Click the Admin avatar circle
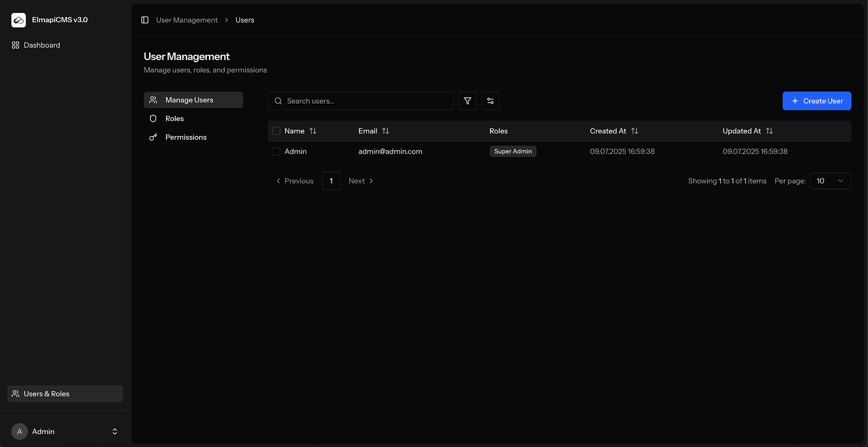 (20, 431)
